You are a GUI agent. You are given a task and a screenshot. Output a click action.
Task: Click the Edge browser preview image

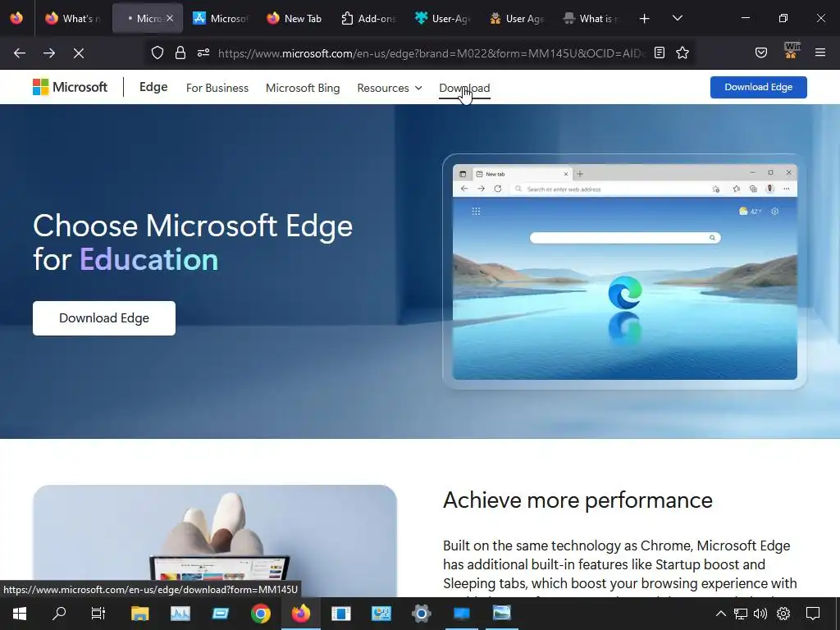tap(624, 272)
